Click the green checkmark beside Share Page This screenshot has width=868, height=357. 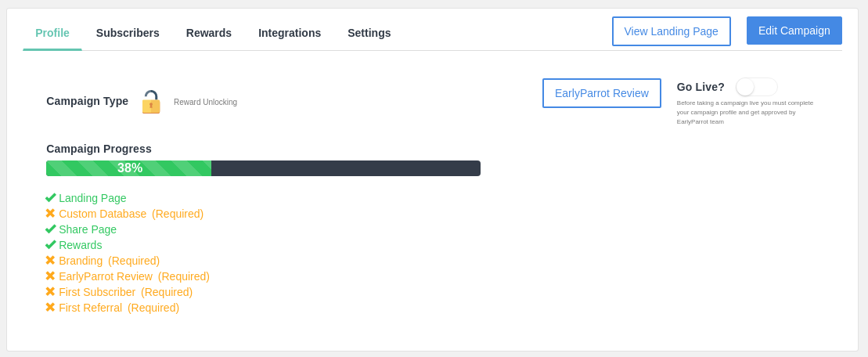[x=51, y=229]
